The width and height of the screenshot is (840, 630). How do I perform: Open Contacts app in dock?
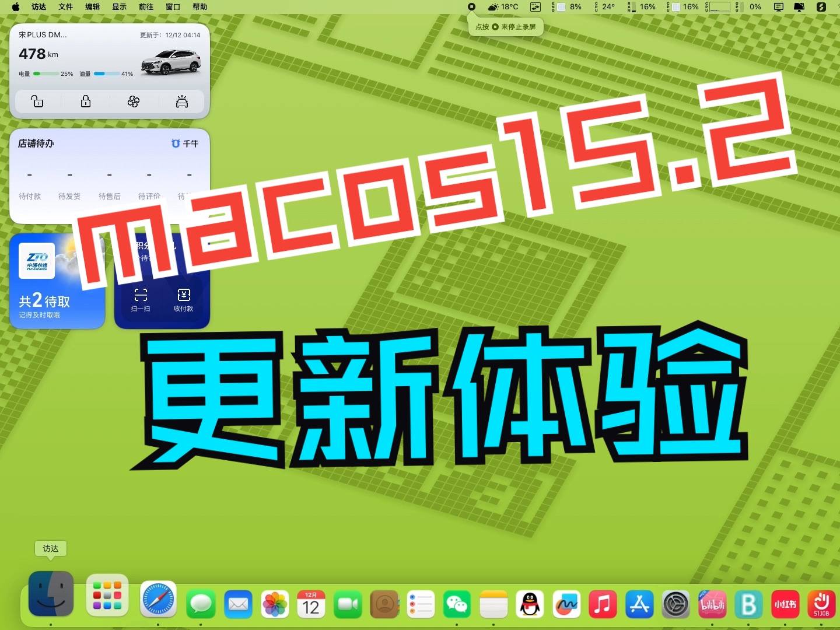click(x=384, y=604)
